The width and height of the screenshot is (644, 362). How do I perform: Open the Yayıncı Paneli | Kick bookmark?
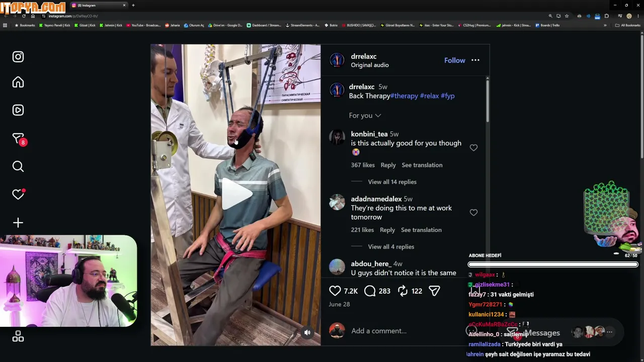click(x=55, y=25)
